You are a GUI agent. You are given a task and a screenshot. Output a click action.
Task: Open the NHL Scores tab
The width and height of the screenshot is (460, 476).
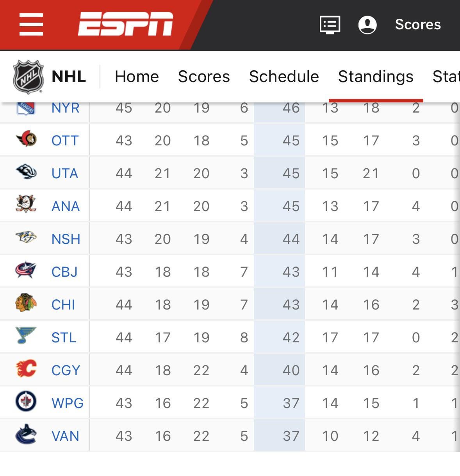(x=204, y=77)
